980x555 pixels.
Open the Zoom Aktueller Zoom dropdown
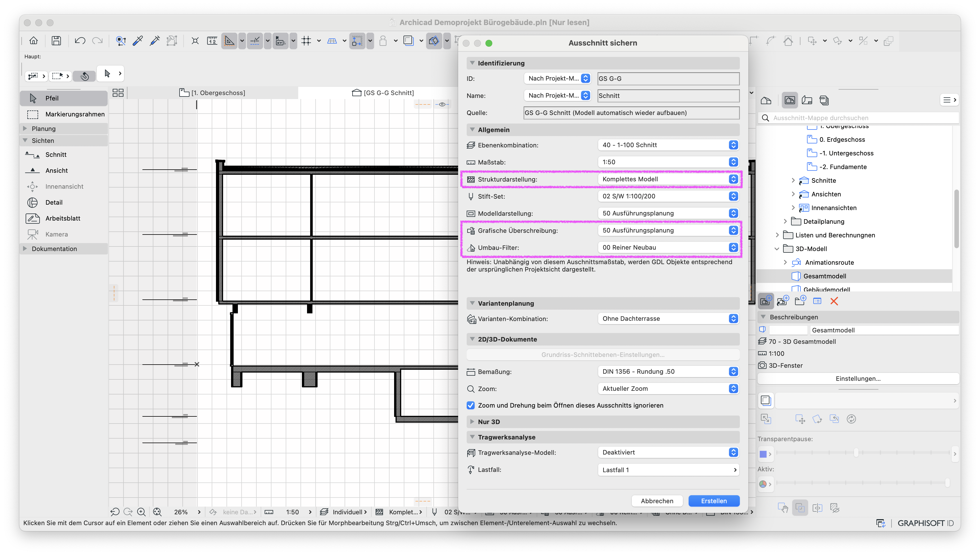(x=668, y=388)
